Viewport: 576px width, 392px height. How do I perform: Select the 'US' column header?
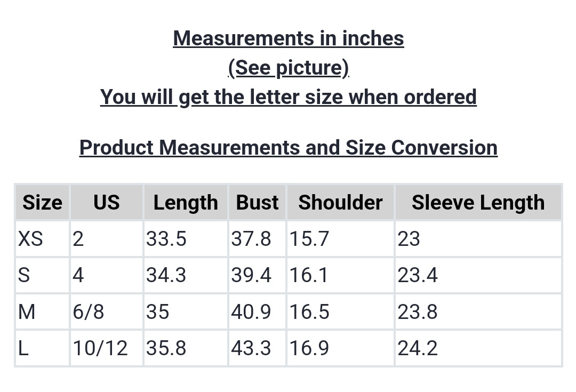[x=106, y=203]
